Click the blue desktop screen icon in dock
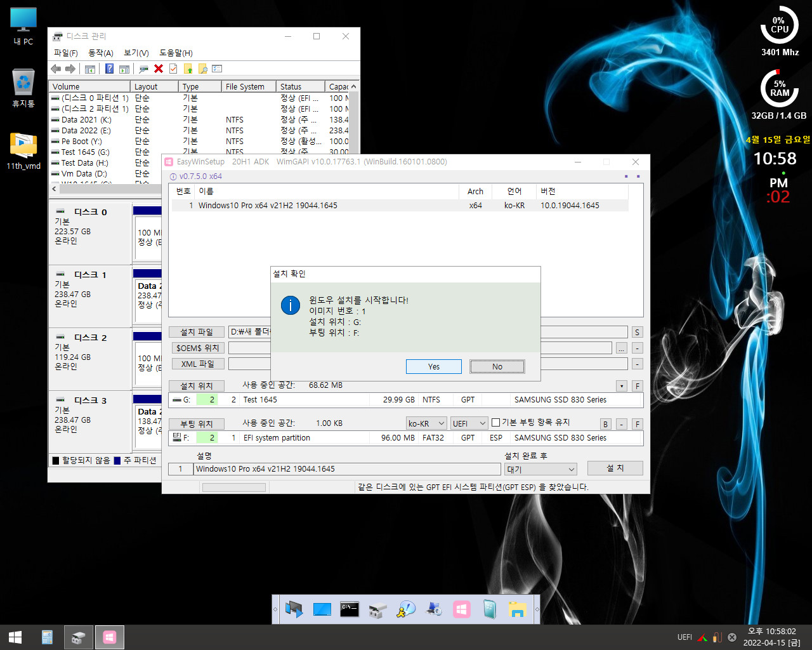This screenshot has width=812, height=650. point(322,609)
